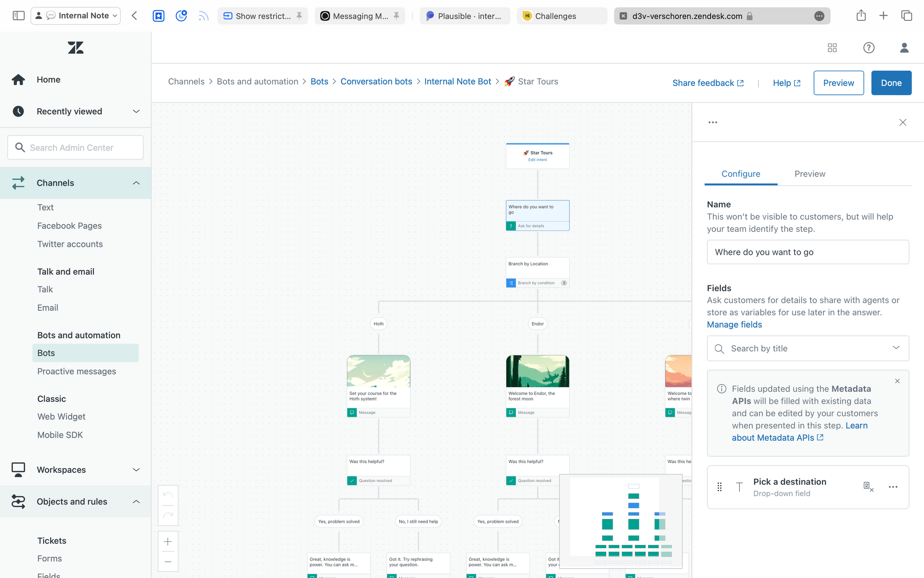Switch to the Preview tab
This screenshot has height=578, width=924.
809,174
